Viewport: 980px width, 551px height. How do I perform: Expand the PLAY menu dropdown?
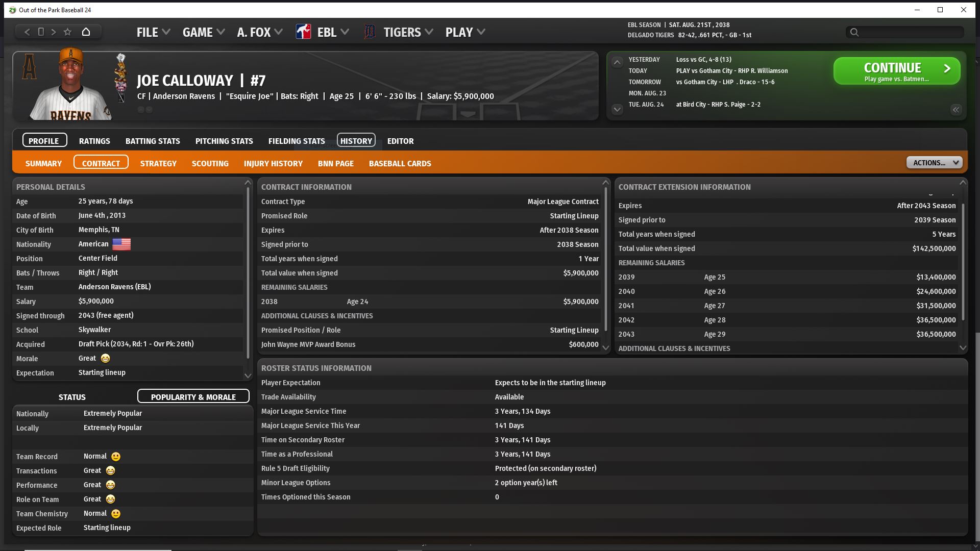click(465, 32)
